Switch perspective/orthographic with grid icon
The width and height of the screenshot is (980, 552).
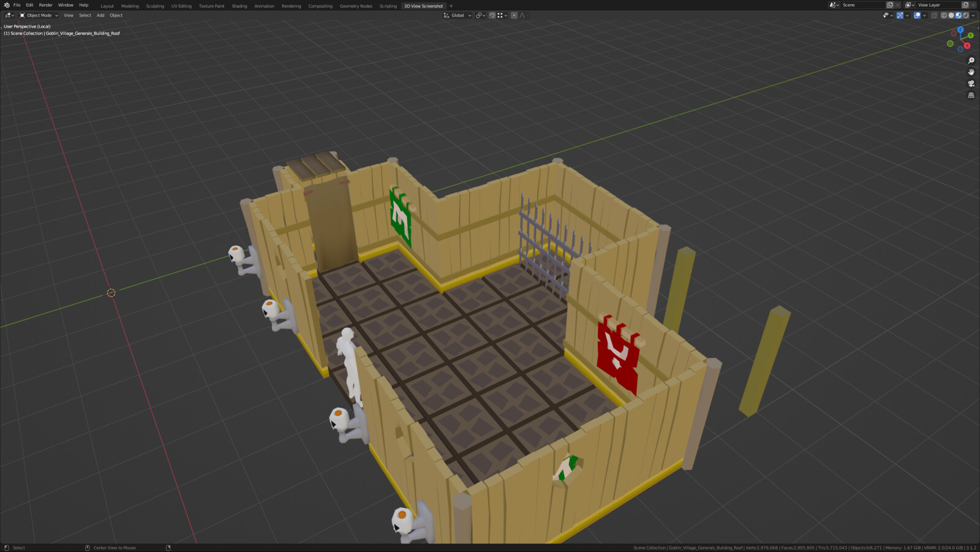point(971,95)
